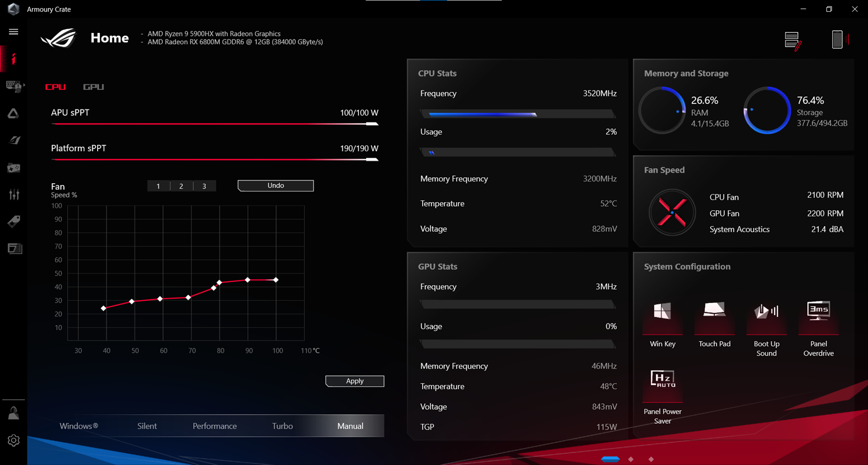Click the fan curve point at 50°C
The height and width of the screenshot is (465, 868).
pyautogui.click(x=132, y=301)
